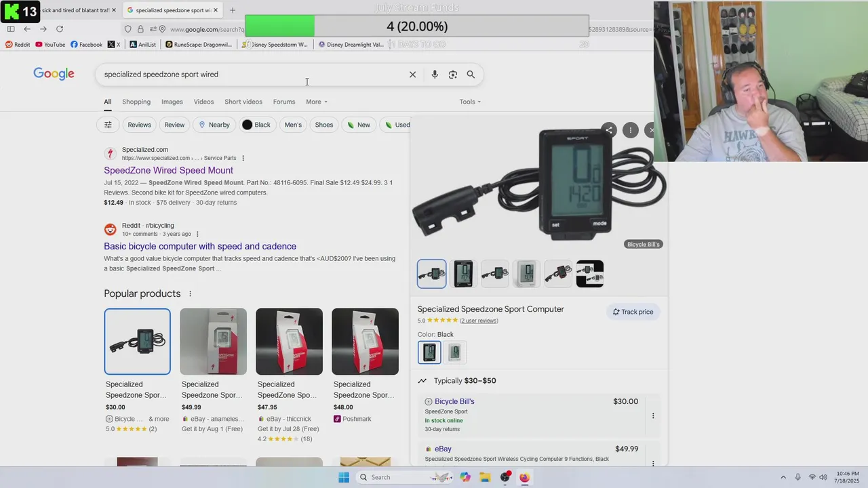The width and height of the screenshot is (868, 488).
Task: Select the white color swatch option
Action: click(x=455, y=352)
